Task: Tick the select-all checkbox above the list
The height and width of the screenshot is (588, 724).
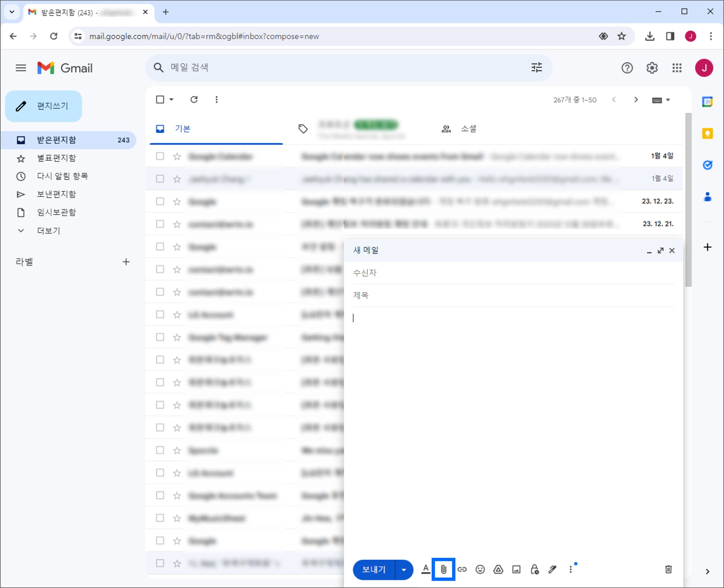Action: click(x=160, y=100)
